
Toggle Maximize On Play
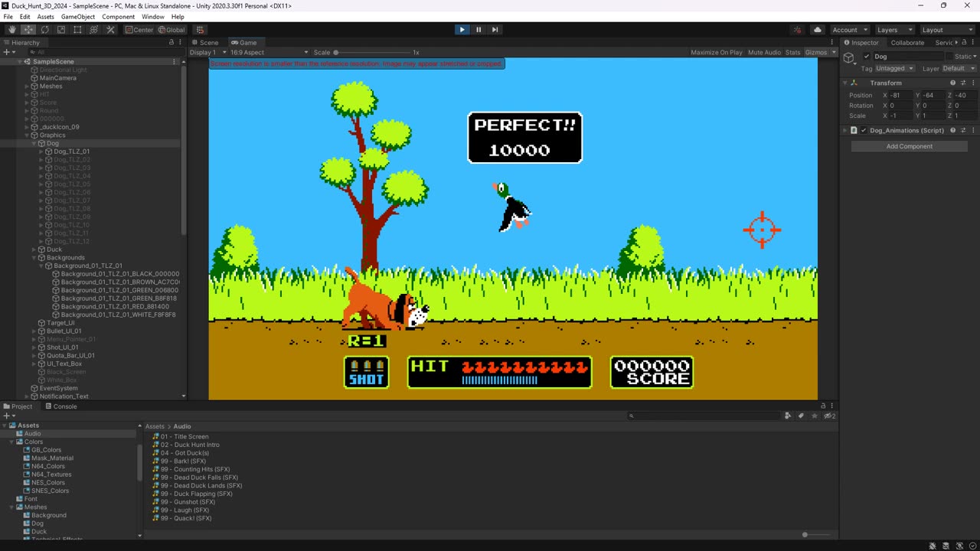point(717,53)
